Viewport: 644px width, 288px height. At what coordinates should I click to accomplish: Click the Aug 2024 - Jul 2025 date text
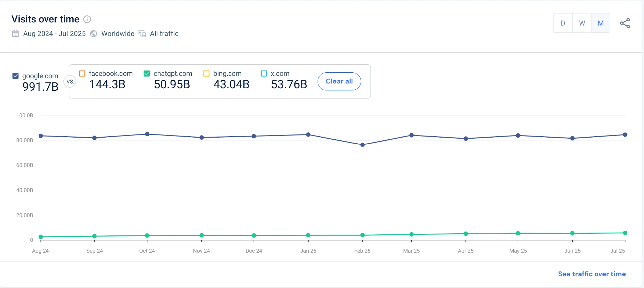tap(54, 34)
